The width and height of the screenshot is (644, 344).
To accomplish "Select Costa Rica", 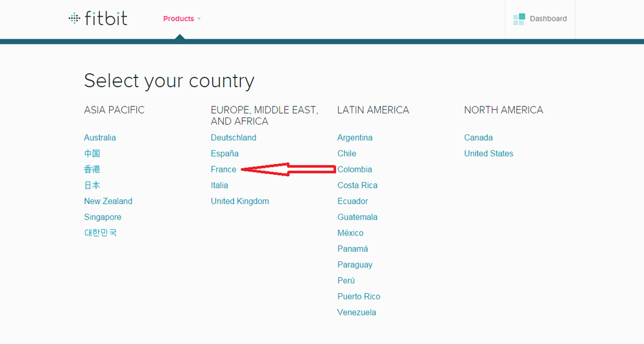I will coord(357,185).
